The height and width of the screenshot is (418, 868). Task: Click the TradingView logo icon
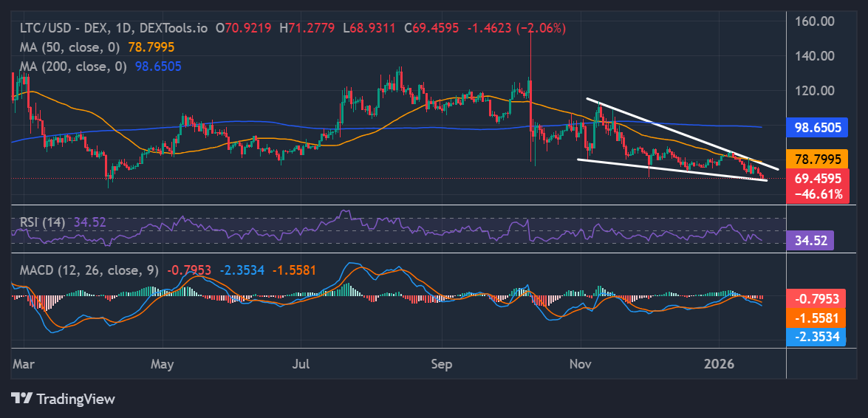point(22,399)
